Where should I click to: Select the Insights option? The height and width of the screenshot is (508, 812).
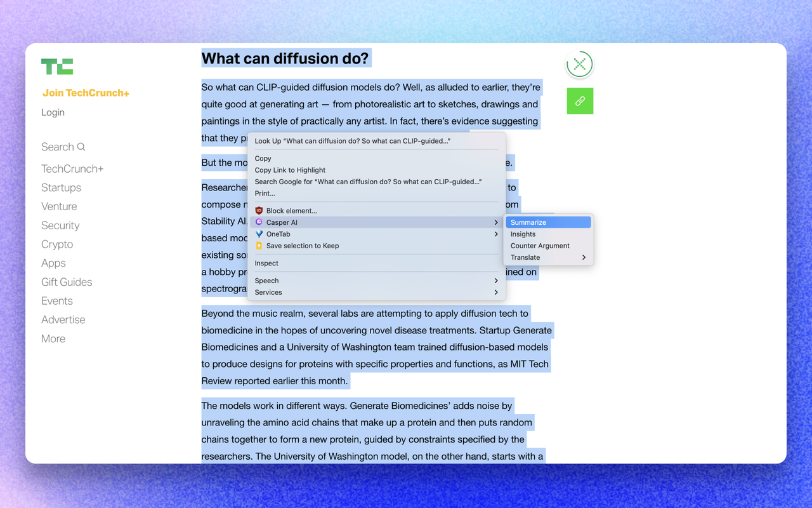pyautogui.click(x=523, y=234)
